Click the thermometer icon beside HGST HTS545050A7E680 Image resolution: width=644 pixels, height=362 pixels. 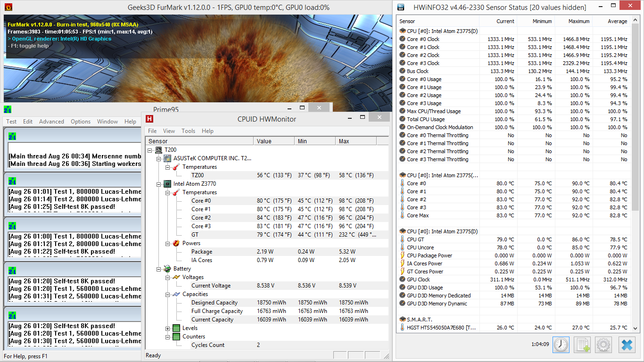[x=403, y=327]
